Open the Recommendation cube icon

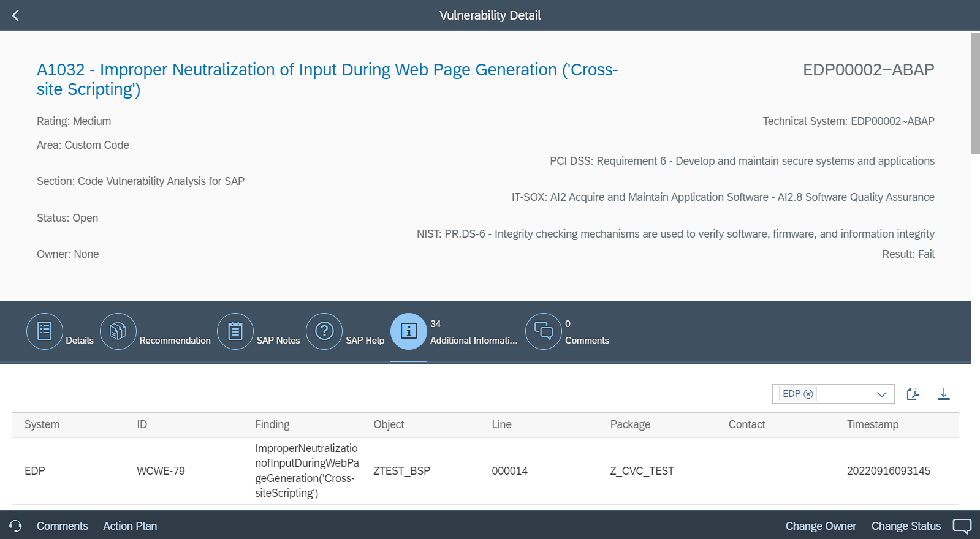pyautogui.click(x=118, y=331)
